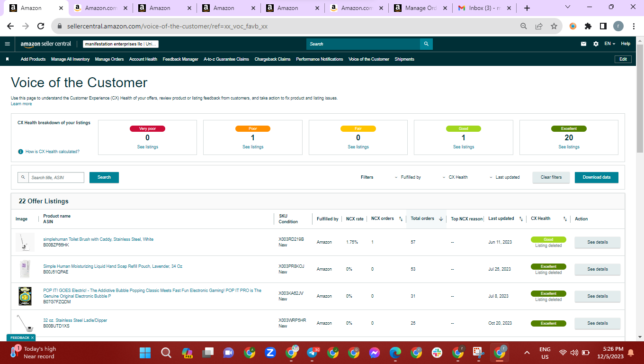
Task: Click the share icon in the address bar
Action: 539,27
